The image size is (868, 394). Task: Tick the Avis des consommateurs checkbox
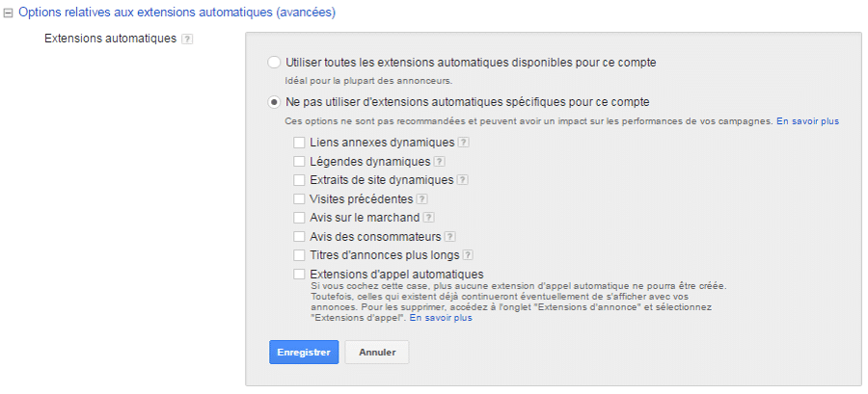coord(300,237)
